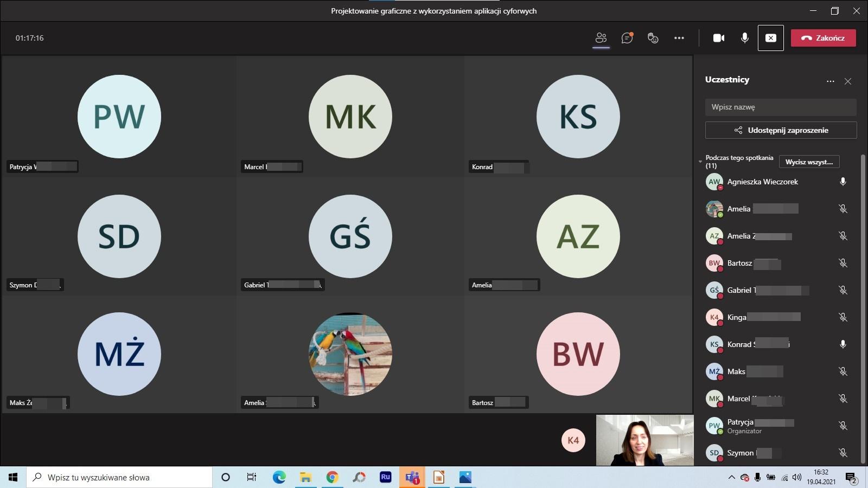Click the AW avatar in participants list
The height and width of the screenshot is (488, 868).
[x=714, y=182]
